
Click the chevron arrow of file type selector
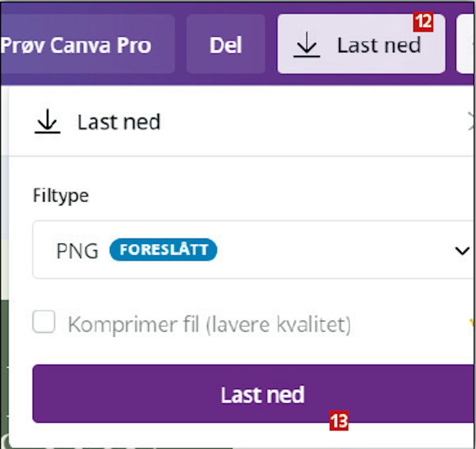point(462,251)
